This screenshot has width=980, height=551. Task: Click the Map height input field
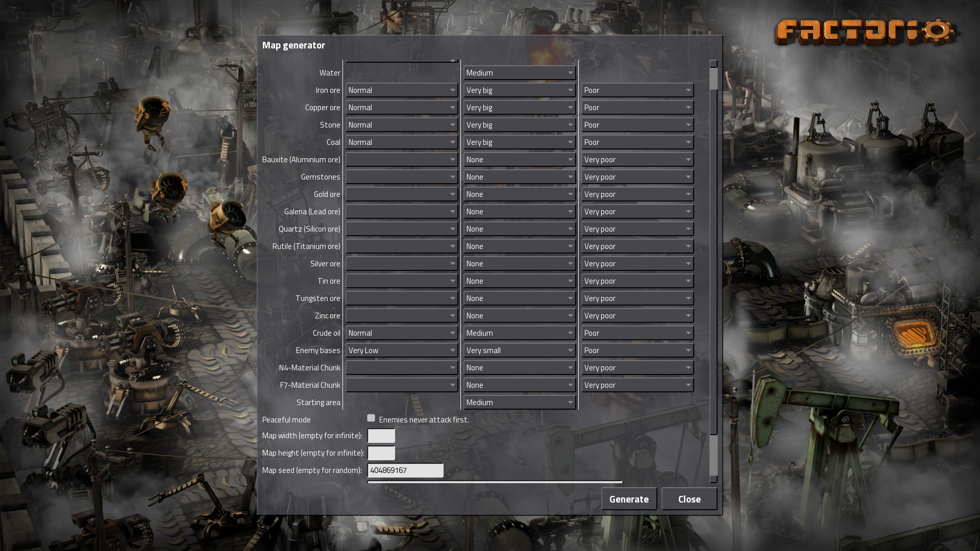381,453
